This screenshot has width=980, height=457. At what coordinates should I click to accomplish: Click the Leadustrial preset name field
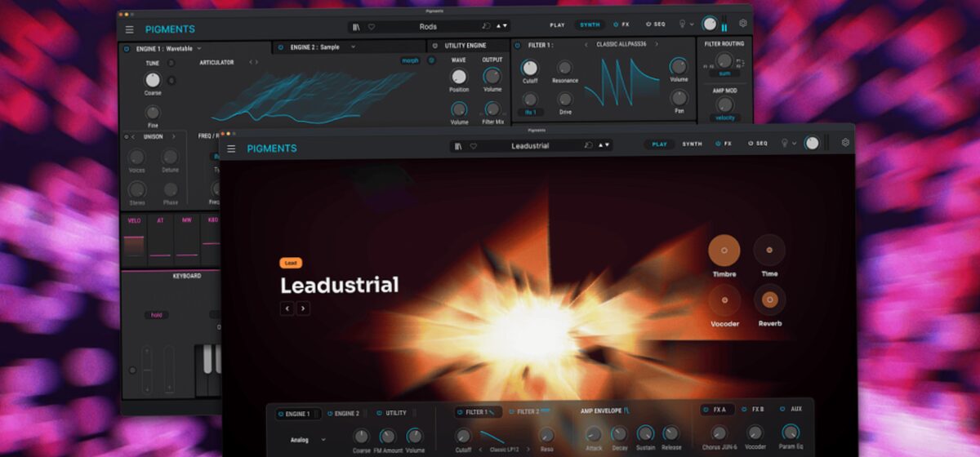point(530,145)
